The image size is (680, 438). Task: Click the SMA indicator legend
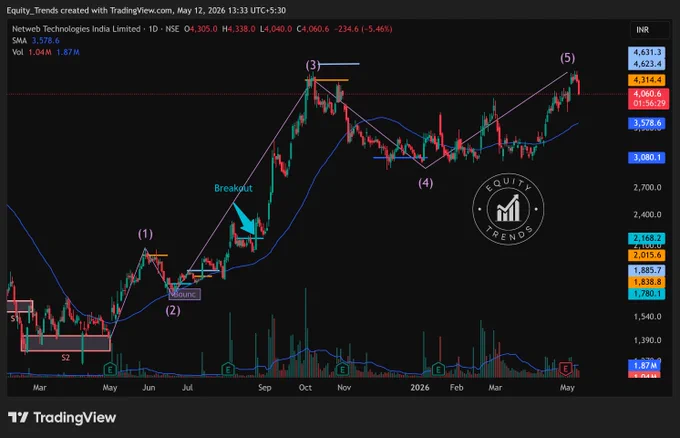[x=20, y=40]
